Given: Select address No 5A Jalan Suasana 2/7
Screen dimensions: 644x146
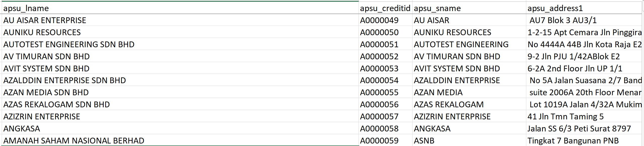Looking at the screenshot, I should 584,80.
